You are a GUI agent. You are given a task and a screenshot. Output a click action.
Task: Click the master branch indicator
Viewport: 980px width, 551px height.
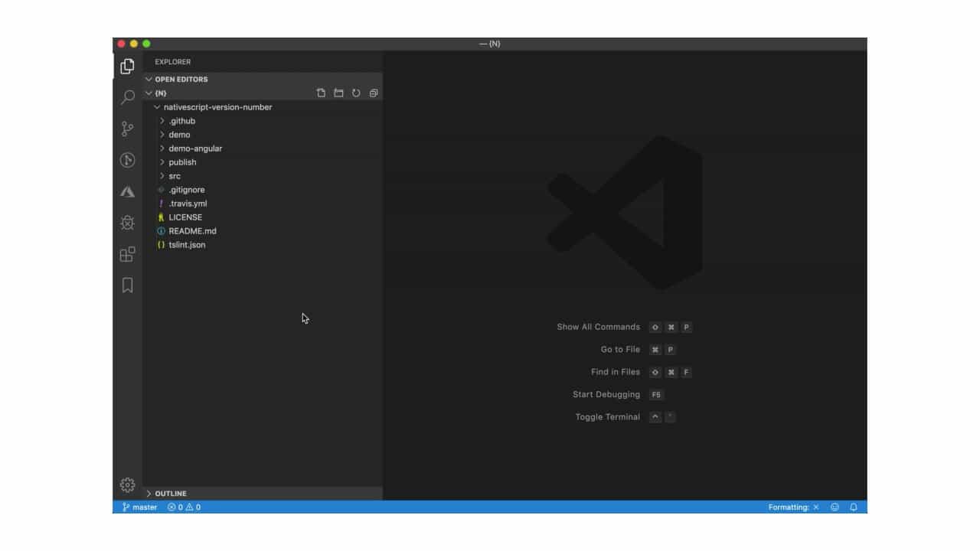[x=139, y=507]
